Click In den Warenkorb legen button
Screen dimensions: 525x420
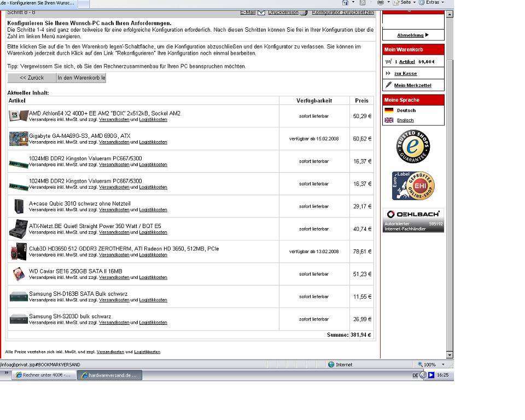(81, 78)
